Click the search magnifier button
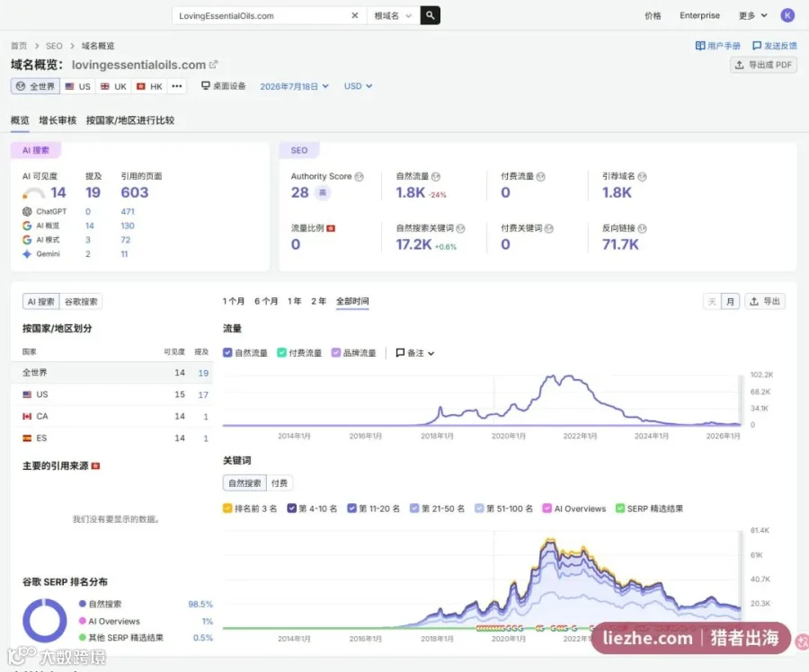Screen dimensions: 809x672 (430, 15)
